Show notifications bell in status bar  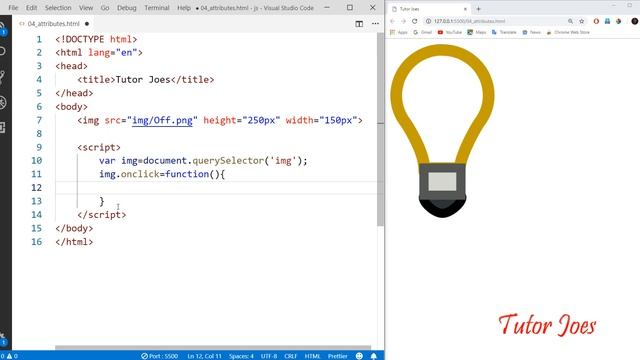tap(373, 356)
